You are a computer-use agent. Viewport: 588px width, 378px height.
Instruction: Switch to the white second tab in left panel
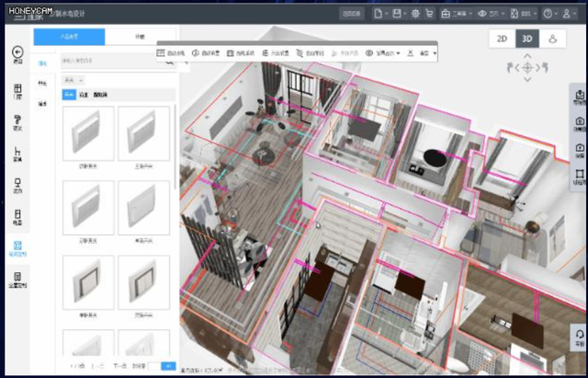[x=140, y=37]
